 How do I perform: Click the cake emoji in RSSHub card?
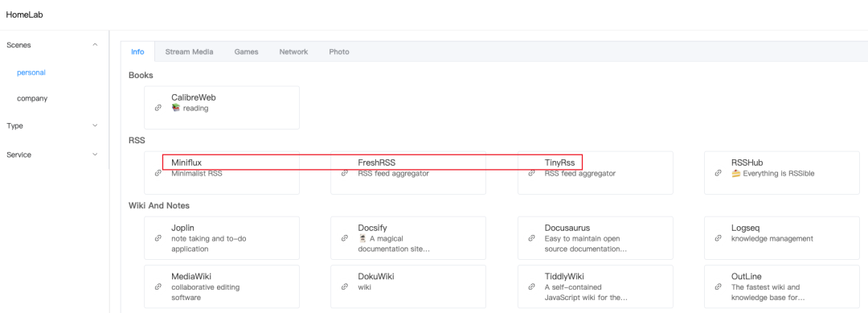coord(735,173)
